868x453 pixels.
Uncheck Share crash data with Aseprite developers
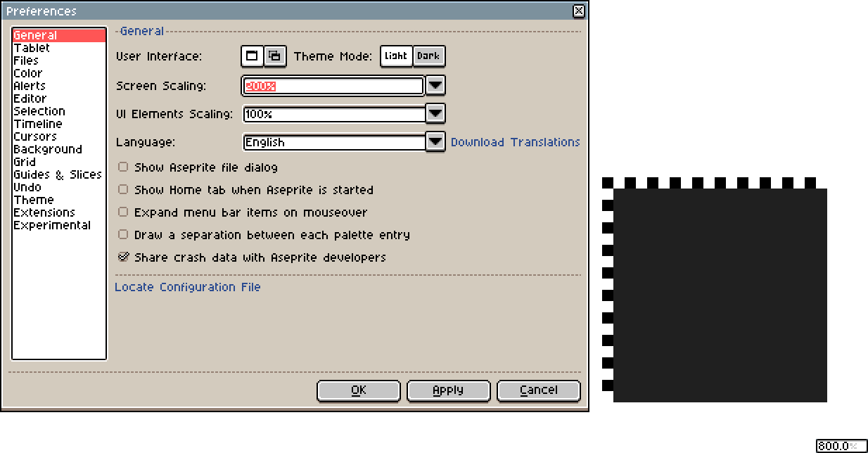click(x=252, y=257)
